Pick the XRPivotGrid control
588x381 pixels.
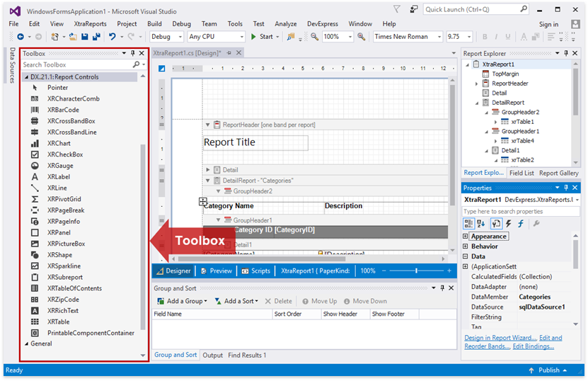tap(64, 199)
